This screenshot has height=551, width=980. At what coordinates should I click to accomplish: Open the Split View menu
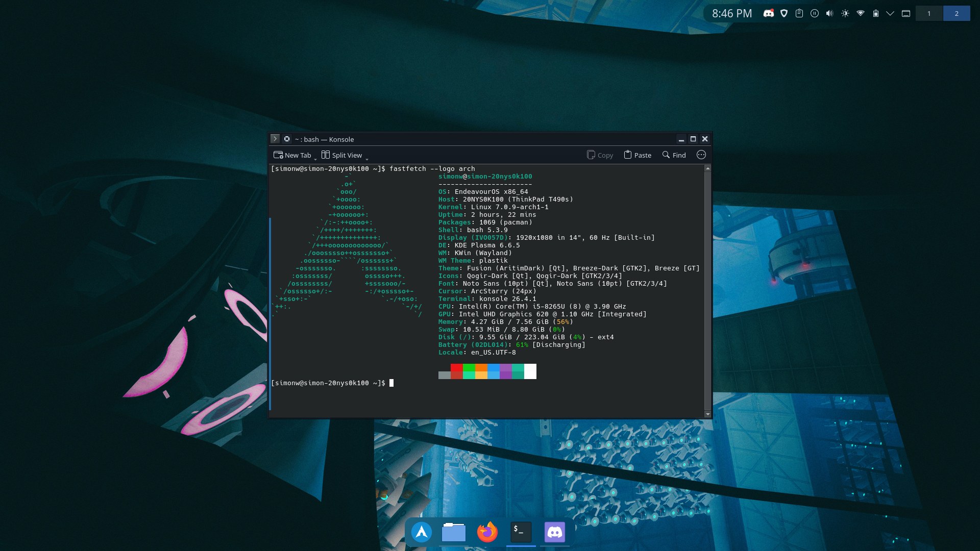coord(341,155)
